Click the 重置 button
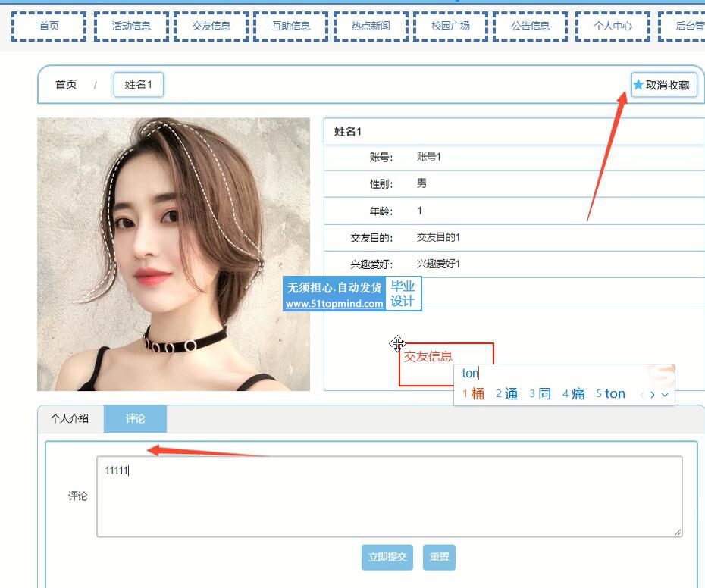The height and width of the screenshot is (588, 705). pyautogui.click(x=439, y=557)
